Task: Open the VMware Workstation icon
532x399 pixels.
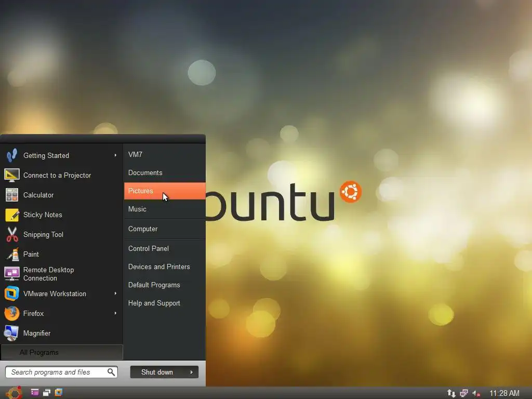Action: 12,294
